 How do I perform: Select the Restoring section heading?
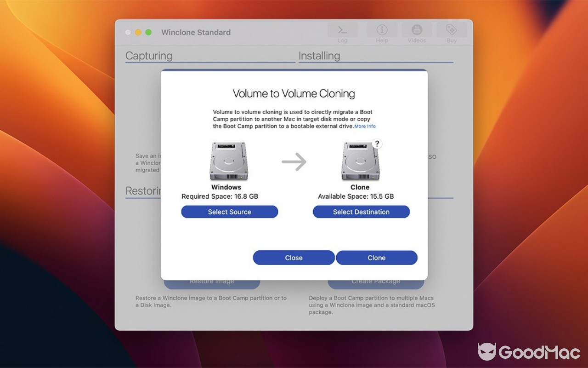point(142,191)
